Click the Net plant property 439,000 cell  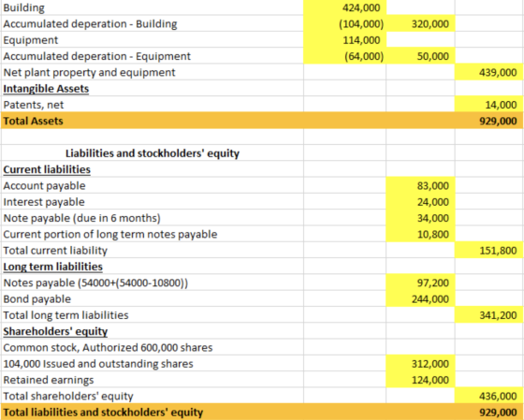[x=488, y=72]
